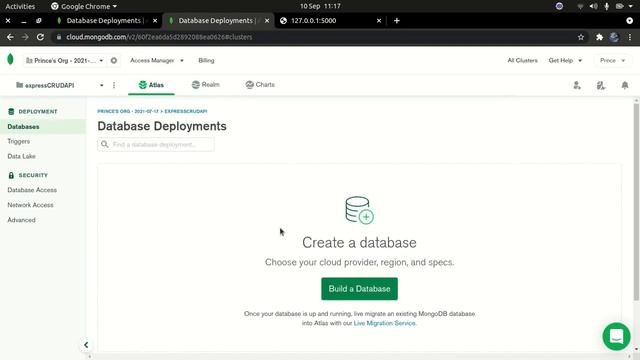Open Chrome profile avatar
The image size is (640, 360).
(614, 37)
